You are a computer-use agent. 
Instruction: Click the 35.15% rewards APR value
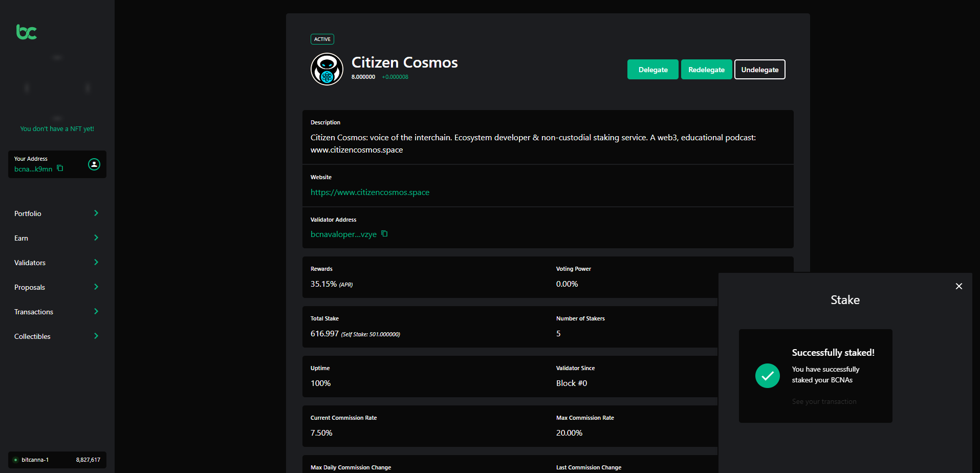pyautogui.click(x=323, y=284)
